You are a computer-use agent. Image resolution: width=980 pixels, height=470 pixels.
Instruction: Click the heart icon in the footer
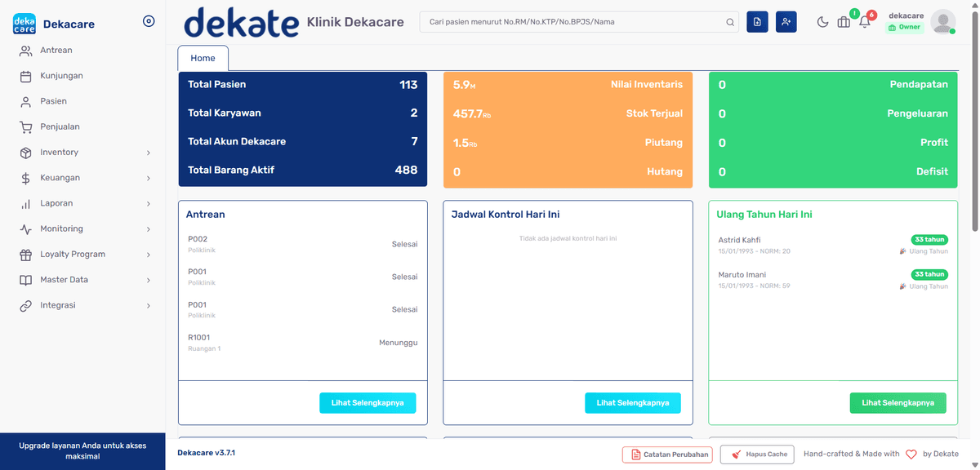coord(911,454)
